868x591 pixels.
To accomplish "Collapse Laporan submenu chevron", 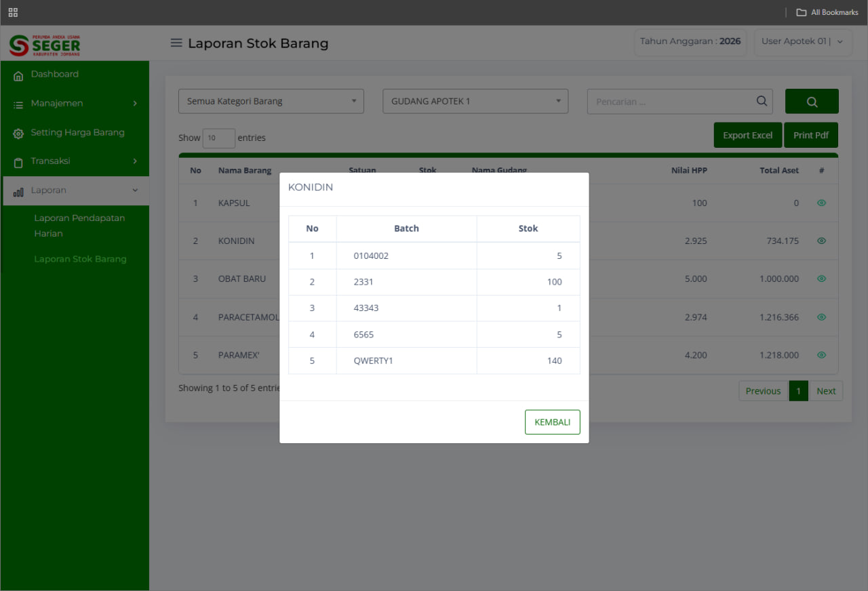I will click(x=135, y=190).
